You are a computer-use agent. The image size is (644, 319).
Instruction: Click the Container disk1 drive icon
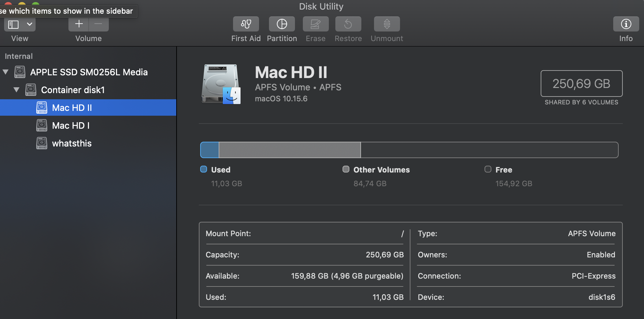click(x=31, y=90)
